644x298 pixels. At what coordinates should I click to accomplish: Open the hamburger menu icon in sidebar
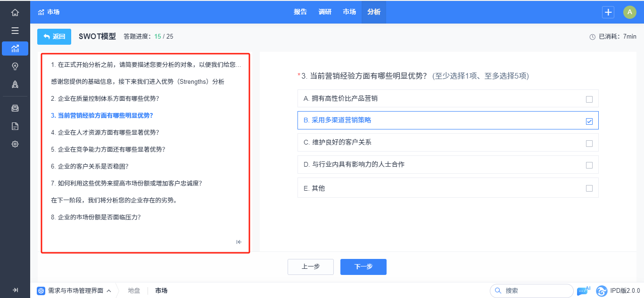coord(15,31)
